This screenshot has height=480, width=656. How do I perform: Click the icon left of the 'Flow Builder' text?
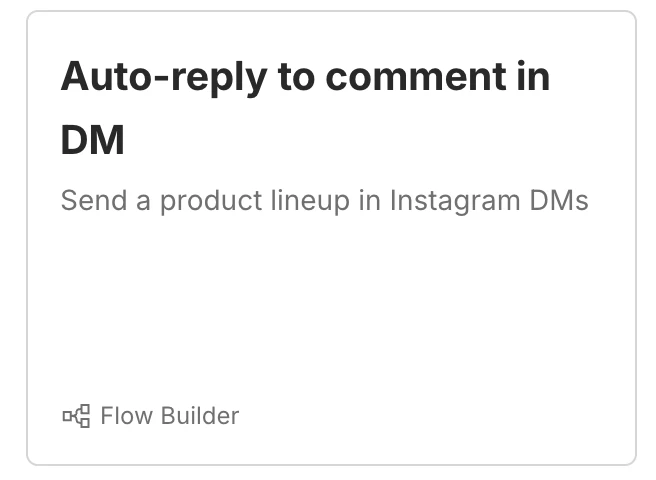click(x=76, y=415)
